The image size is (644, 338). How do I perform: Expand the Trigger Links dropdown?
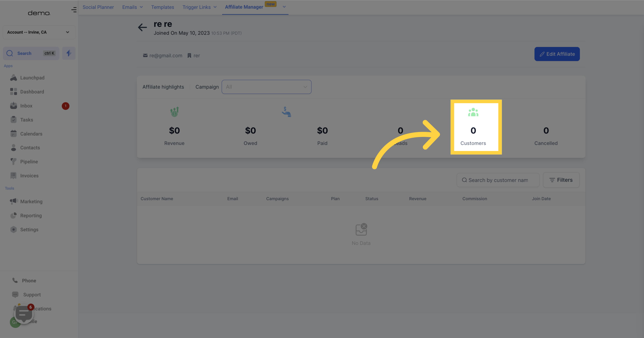pos(215,7)
